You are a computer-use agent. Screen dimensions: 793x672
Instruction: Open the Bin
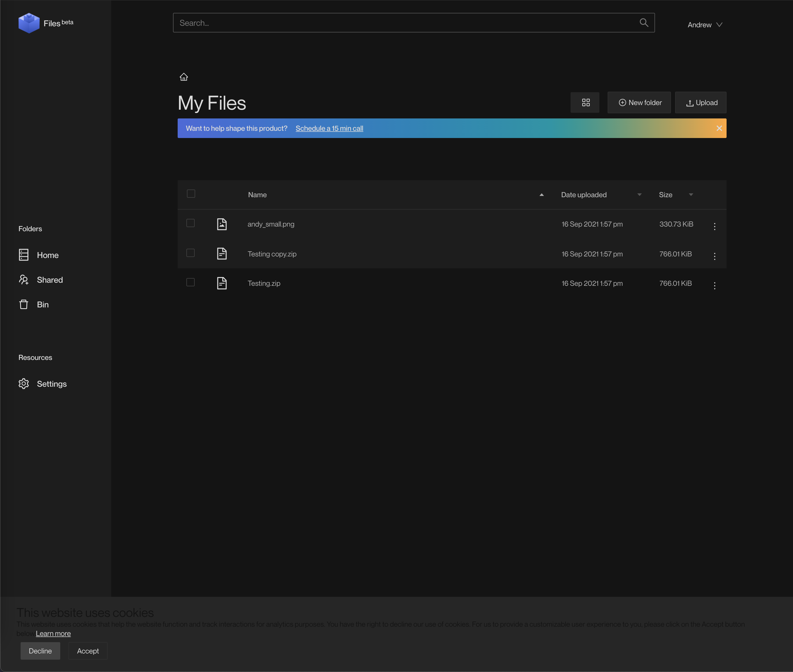click(x=43, y=304)
